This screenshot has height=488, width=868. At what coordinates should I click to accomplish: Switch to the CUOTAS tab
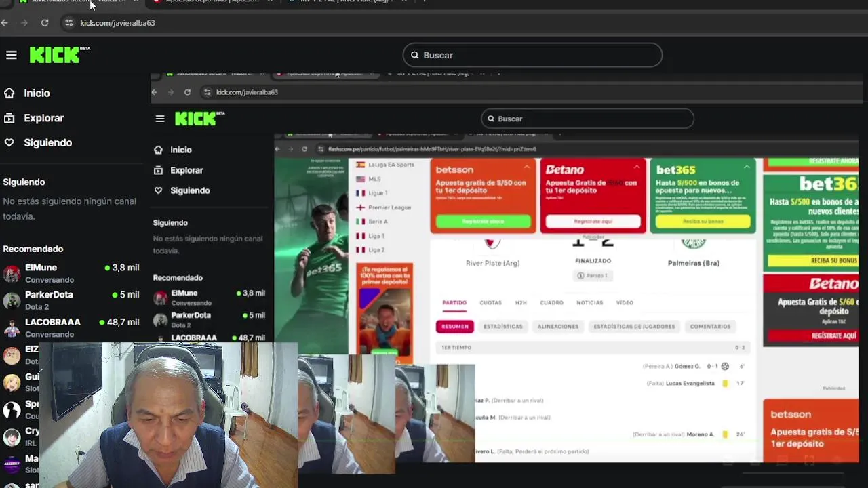pos(491,302)
